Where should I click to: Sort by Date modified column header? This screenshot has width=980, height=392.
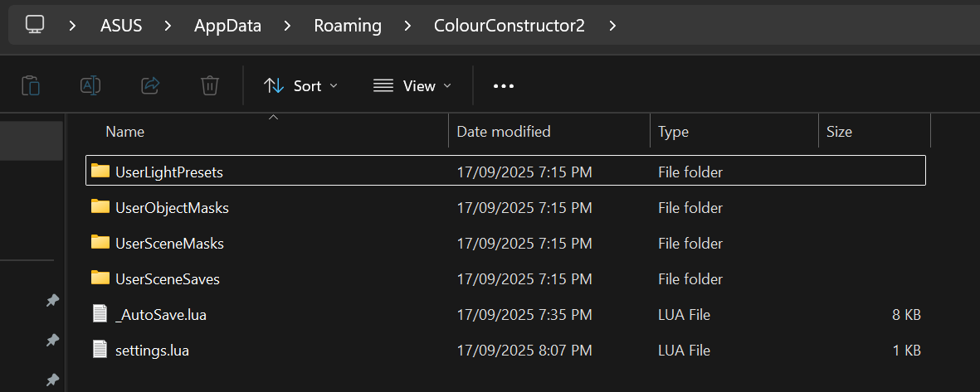pos(504,132)
